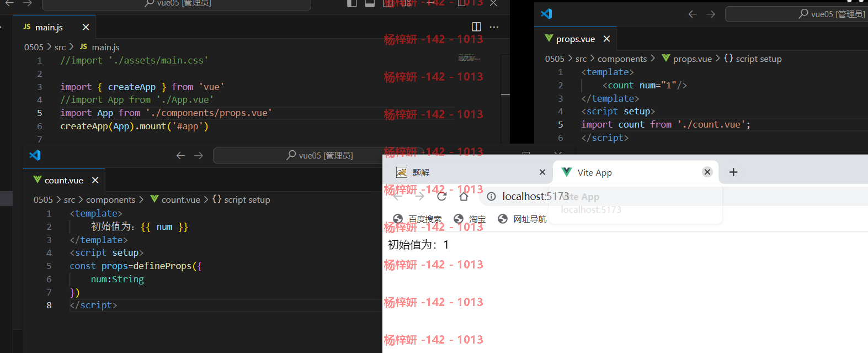Image resolution: width=868 pixels, height=353 pixels.
Task: Click components breadcrumb in props.vue window
Action: point(622,59)
